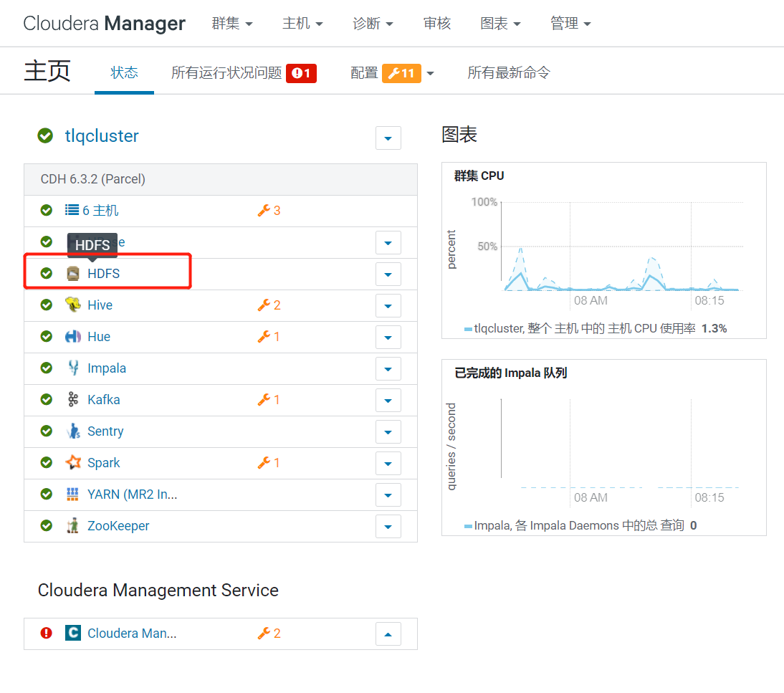Click Hive's wrench configuration issues 2
This screenshot has width=784, height=693.
click(x=269, y=305)
